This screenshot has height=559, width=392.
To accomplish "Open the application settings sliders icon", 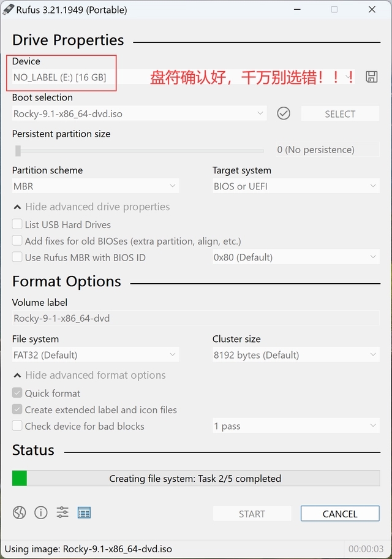I will tap(62, 512).
